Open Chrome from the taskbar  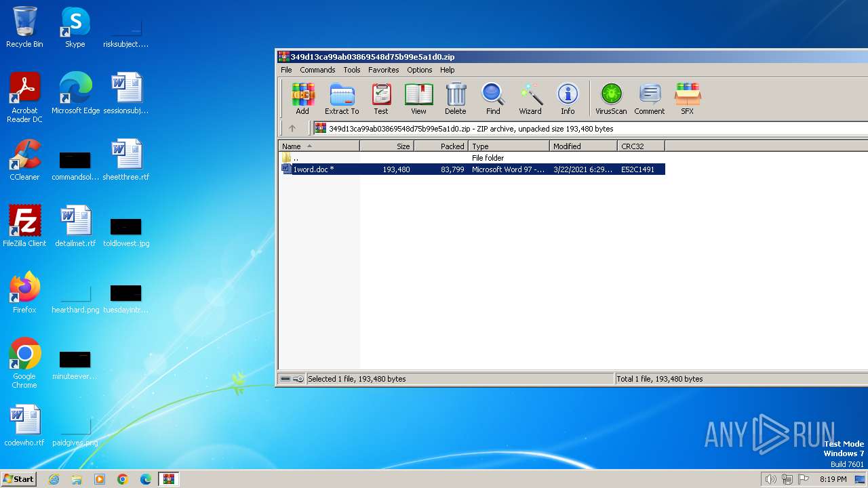[123, 479]
